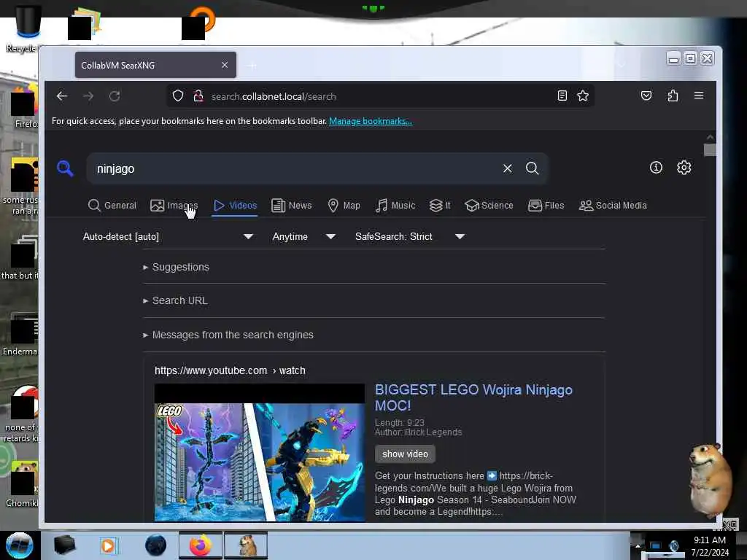The width and height of the screenshot is (747, 560).
Task: Expand Messages from the search engines
Action: [228, 335]
